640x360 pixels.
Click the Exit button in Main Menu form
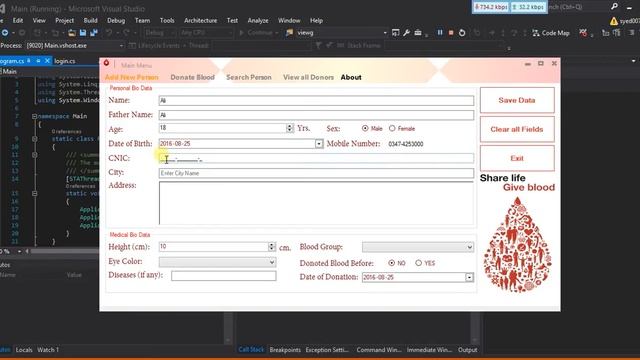517,158
